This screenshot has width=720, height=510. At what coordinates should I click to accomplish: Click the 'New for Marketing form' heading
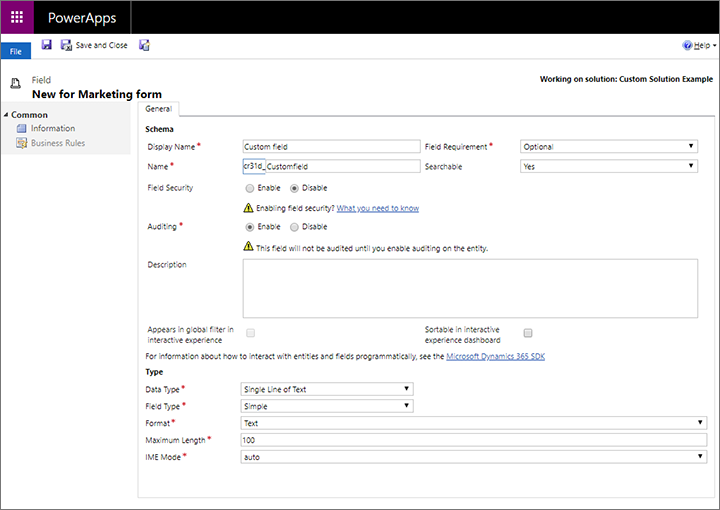[97, 94]
